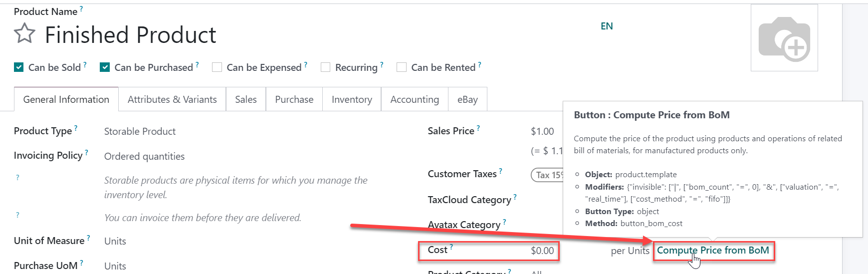Mark Finished Product as favorite star
868x274 pixels.
(24, 34)
